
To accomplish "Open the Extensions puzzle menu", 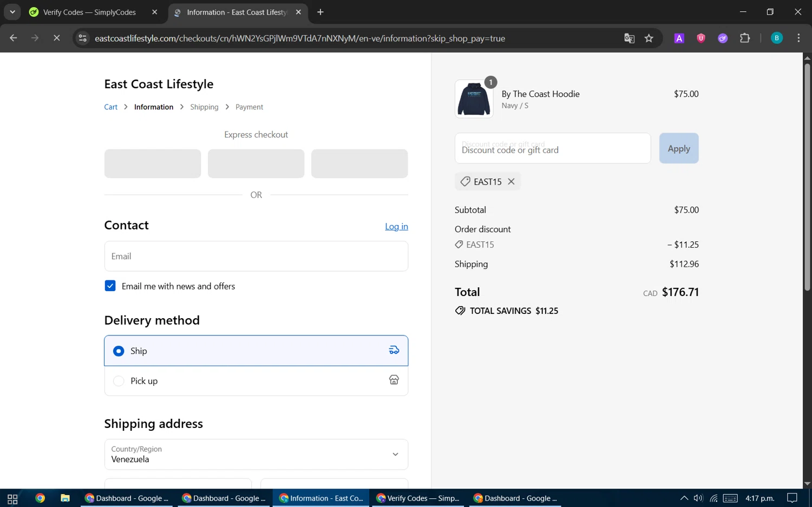I will [x=745, y=38].
